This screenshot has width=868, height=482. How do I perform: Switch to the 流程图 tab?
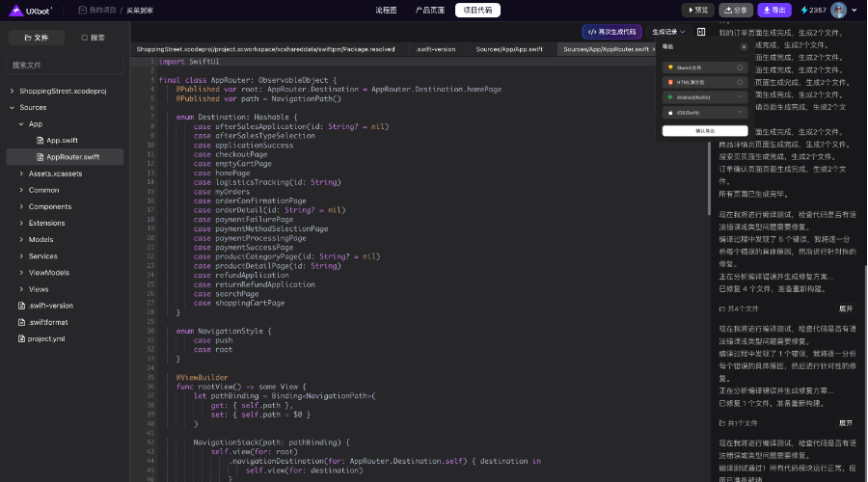pos(386,10)
